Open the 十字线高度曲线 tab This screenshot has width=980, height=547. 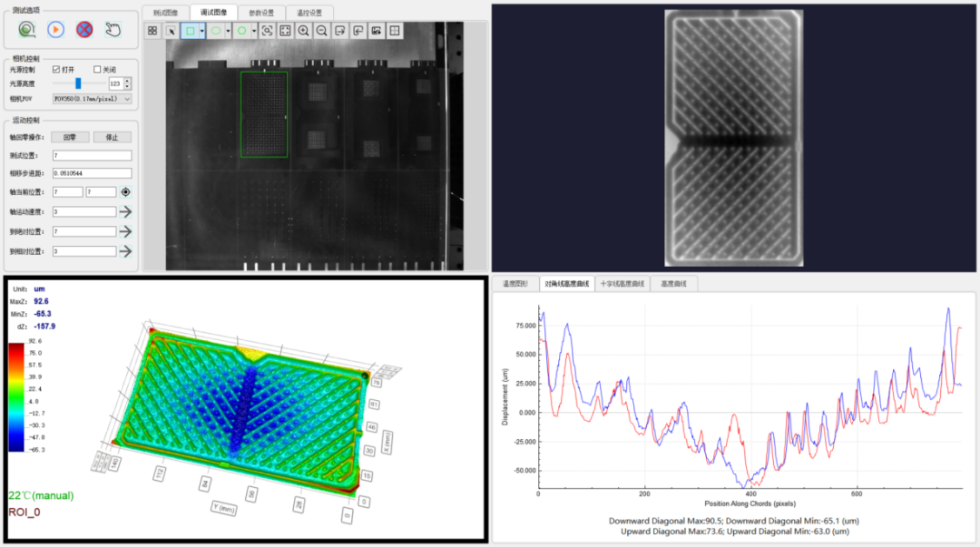pos(622,284)
